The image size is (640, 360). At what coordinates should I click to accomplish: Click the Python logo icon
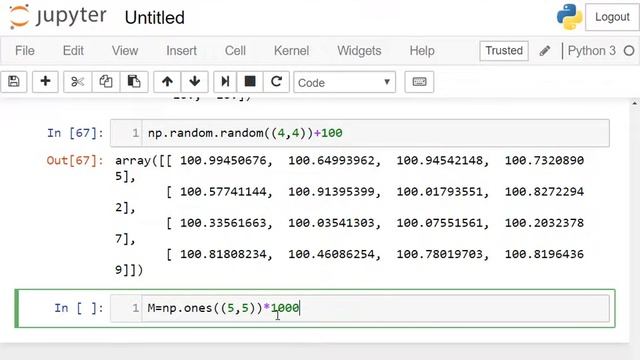click(569, 17)
